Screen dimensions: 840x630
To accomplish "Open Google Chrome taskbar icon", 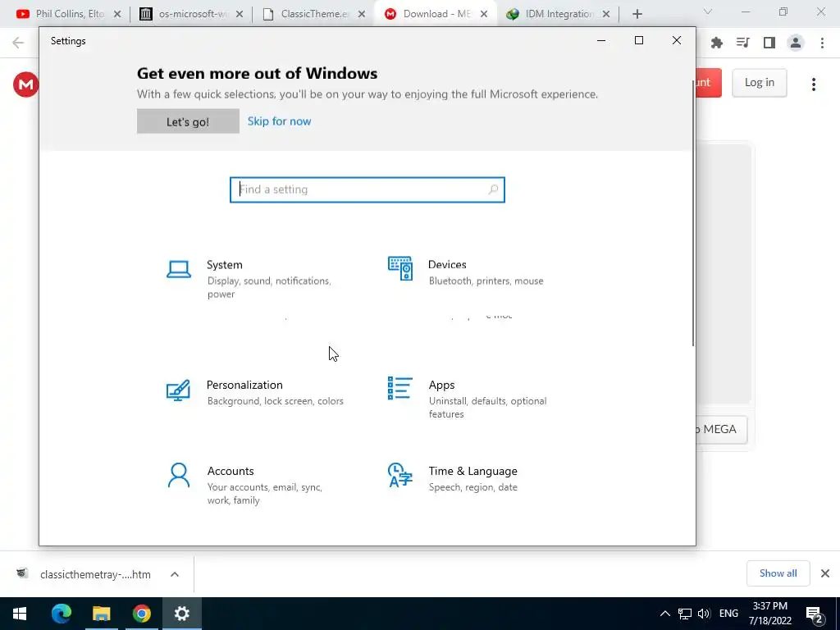I will 141,614.
